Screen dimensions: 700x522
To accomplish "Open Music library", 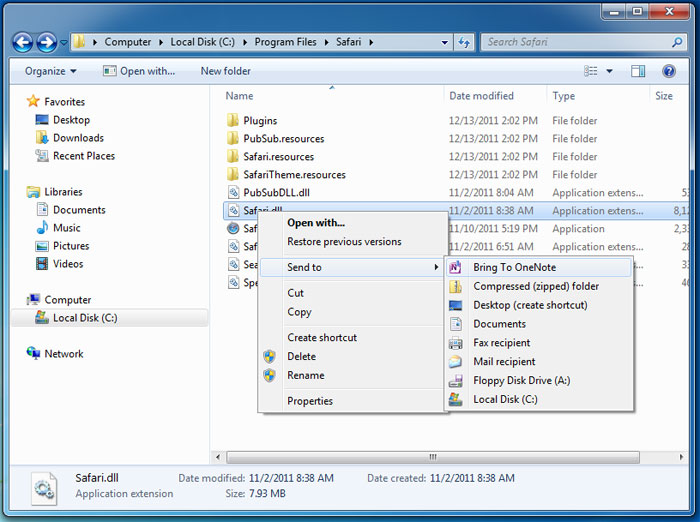I will click(67, 228).
